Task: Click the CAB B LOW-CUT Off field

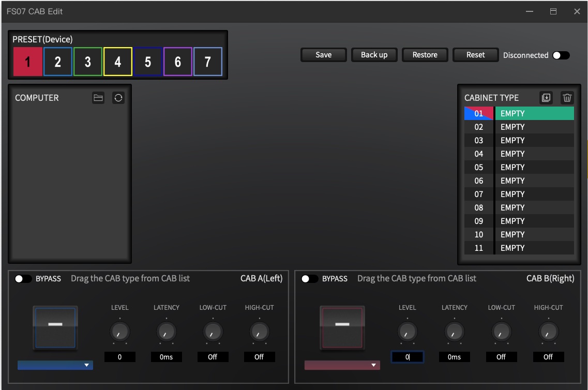Action: pos(501,357)
